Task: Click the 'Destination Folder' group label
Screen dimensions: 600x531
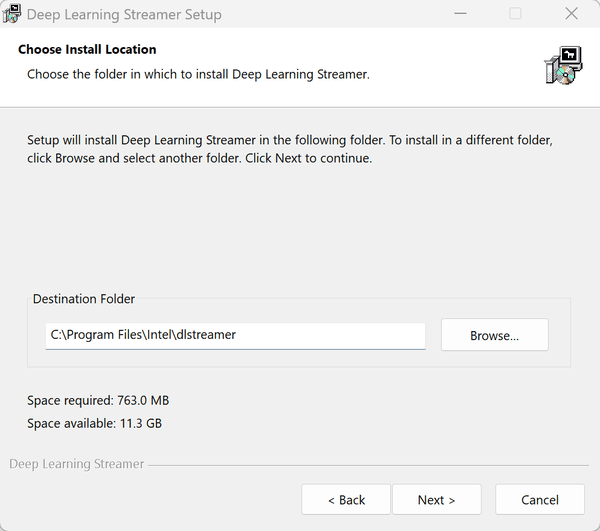Action: [x=84, y=299]
